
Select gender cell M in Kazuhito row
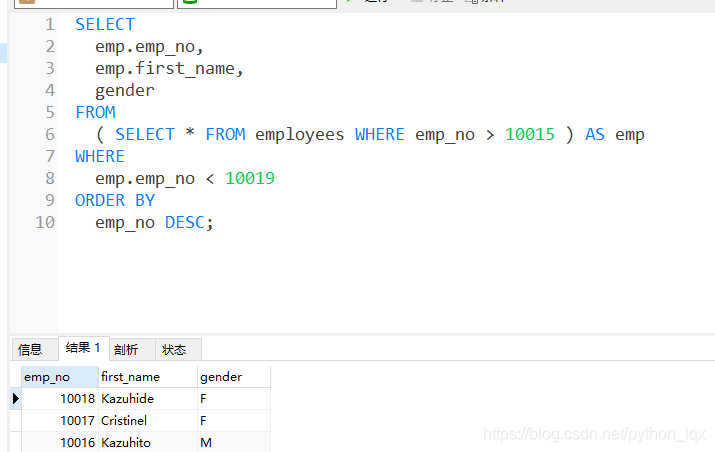pyautogui.click(x=233, y=442)
